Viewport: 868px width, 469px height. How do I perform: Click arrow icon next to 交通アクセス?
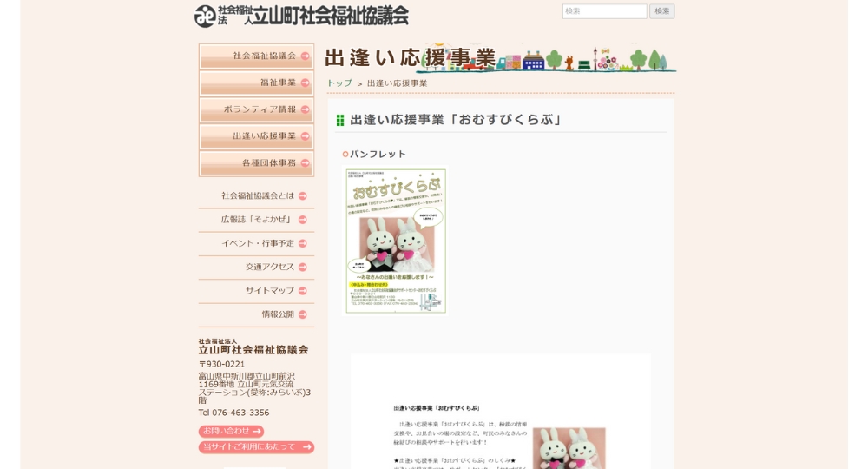point(303,268)
